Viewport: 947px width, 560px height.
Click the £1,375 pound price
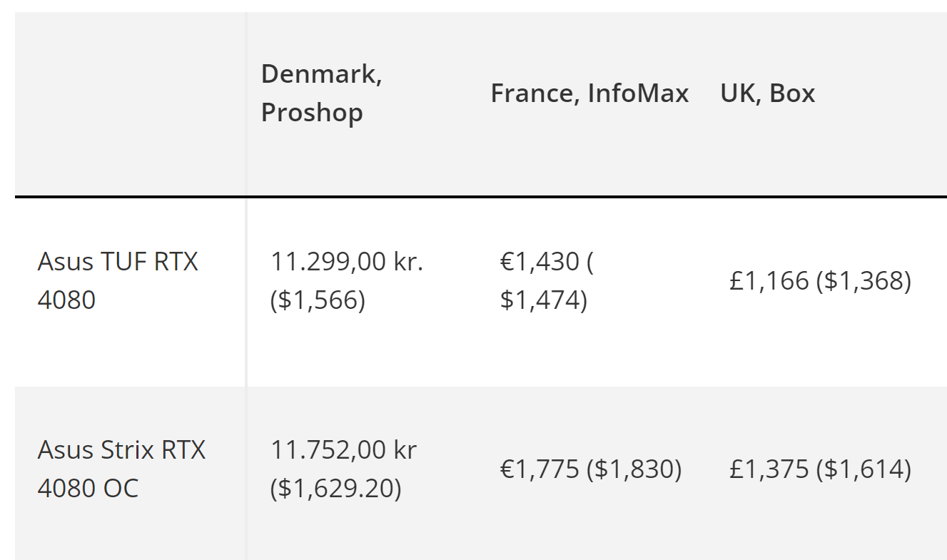(x=769, y=469)
